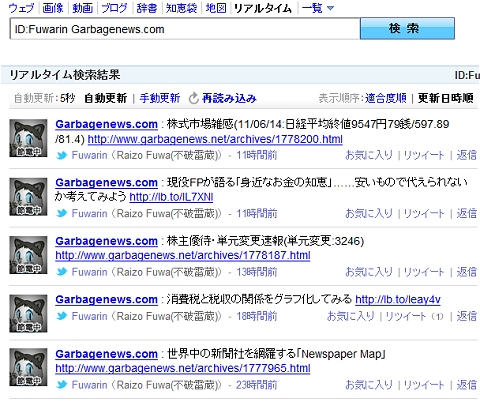Click the search box containing ID:Fuwarin
This screenshot has width=480, height=402.
[x=185, y=29]
